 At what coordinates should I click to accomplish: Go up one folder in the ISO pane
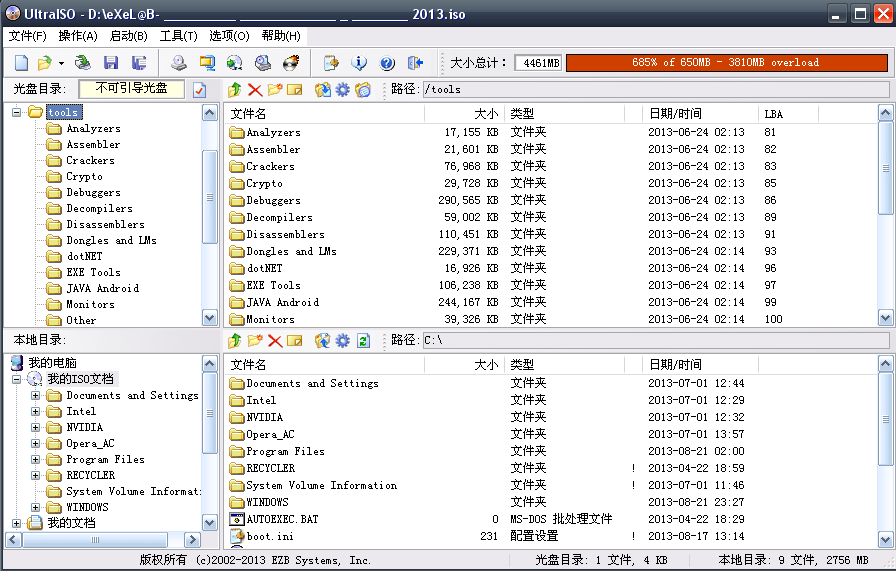[234, 90]
